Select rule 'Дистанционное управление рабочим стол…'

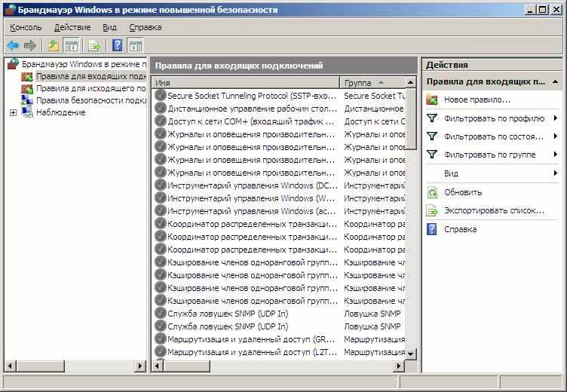[252, 109]
